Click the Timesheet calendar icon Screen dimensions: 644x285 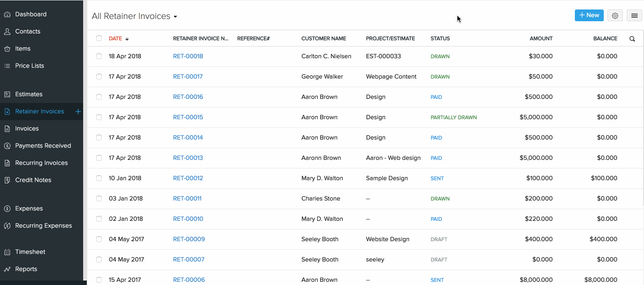pos(7,252)
